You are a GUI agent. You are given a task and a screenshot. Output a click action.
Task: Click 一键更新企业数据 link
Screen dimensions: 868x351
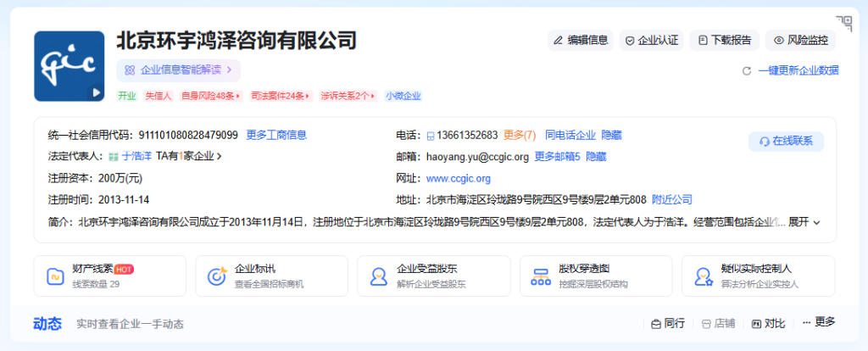point(798,70)
